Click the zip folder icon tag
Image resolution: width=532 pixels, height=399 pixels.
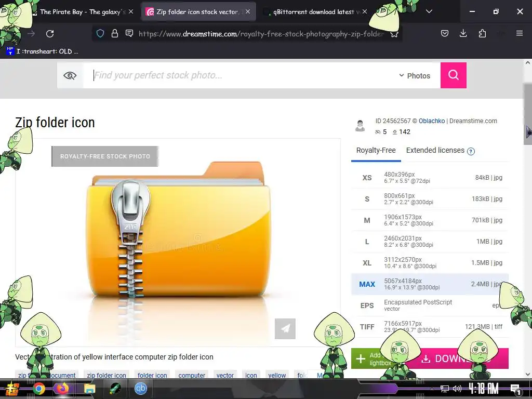(107, 375)
